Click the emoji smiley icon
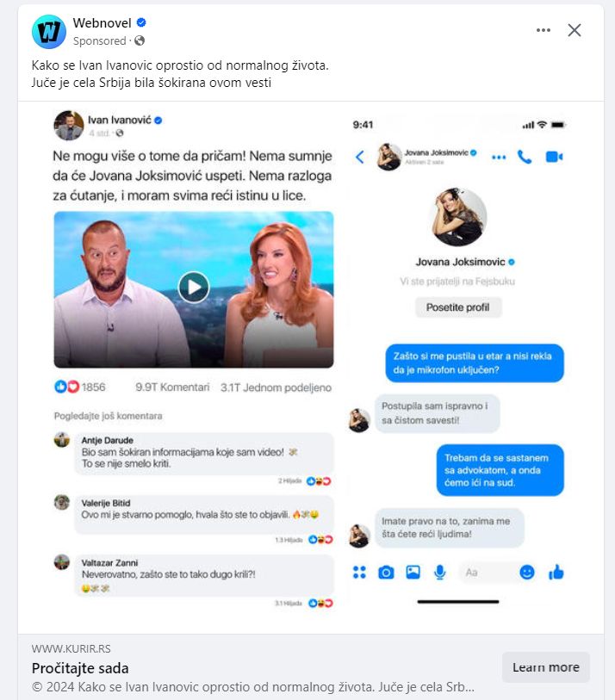This screenshot has width=615, height=700. [527, 572]
